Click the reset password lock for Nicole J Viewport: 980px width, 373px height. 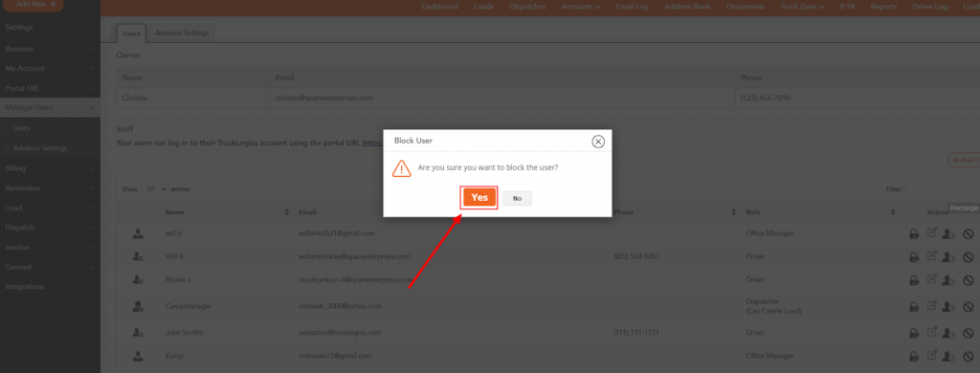coord(914,279)
